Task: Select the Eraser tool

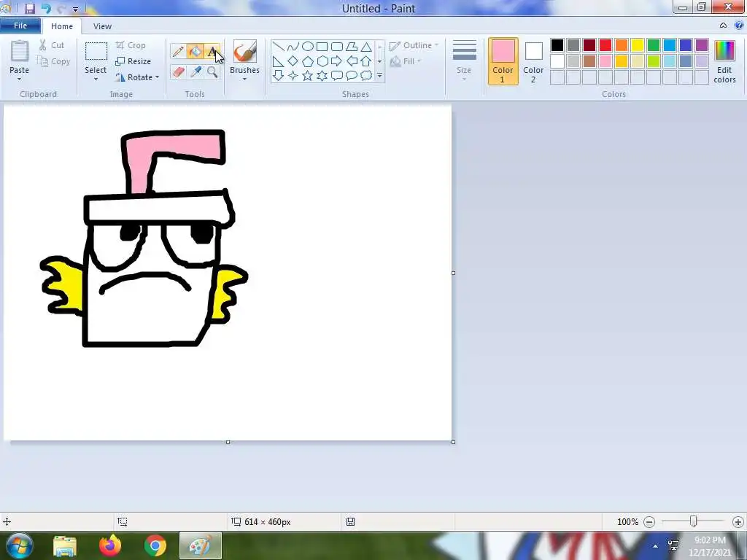Action: pyautogui.click(x=178, y=72)
